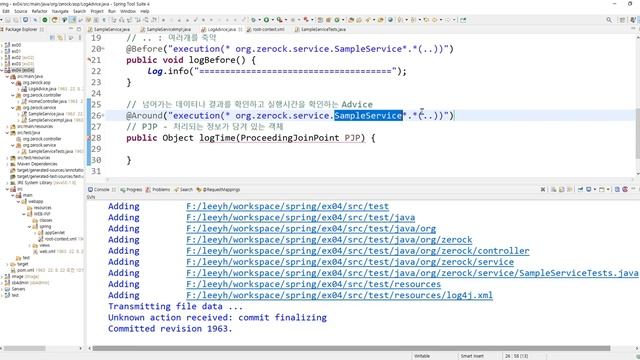Select LogAdvice.java in Package Explorer
The image size is (640, 360).
tap(42, 89)
